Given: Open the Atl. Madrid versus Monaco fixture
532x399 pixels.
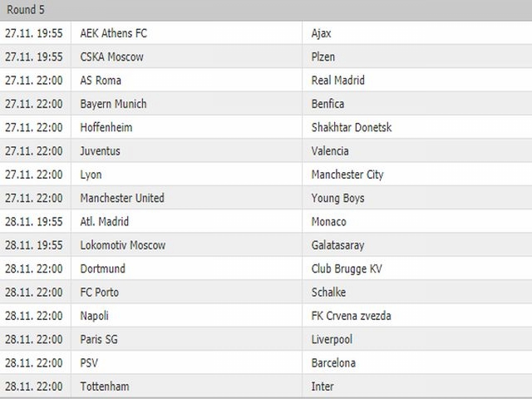Looking at the screenshot, I should [266, 221].
